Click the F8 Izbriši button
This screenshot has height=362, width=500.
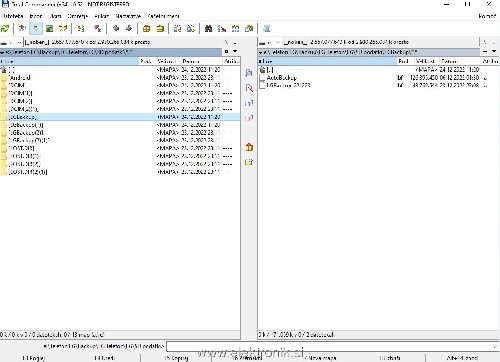coord(389,358)
